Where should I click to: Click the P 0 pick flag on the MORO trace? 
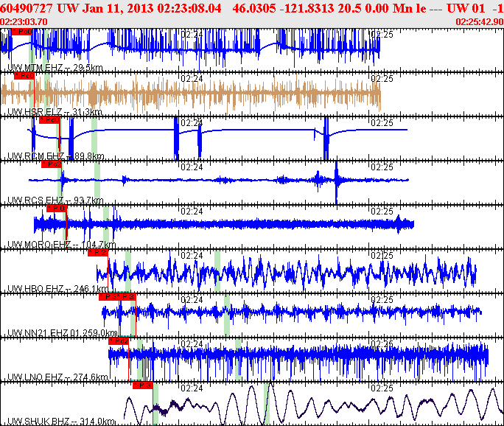click(x=57, y=209)
